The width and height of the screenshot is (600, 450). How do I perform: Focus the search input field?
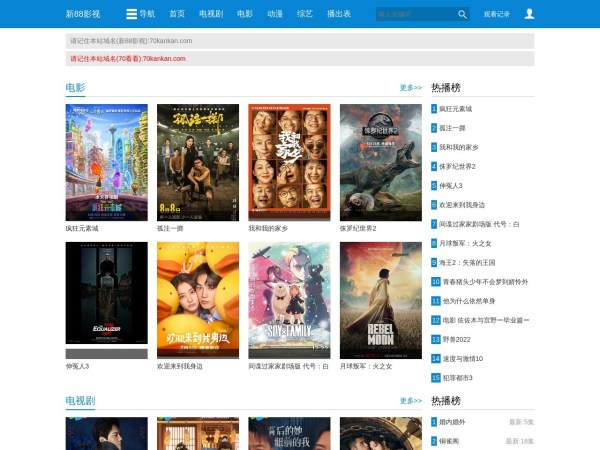pos(415,14)
